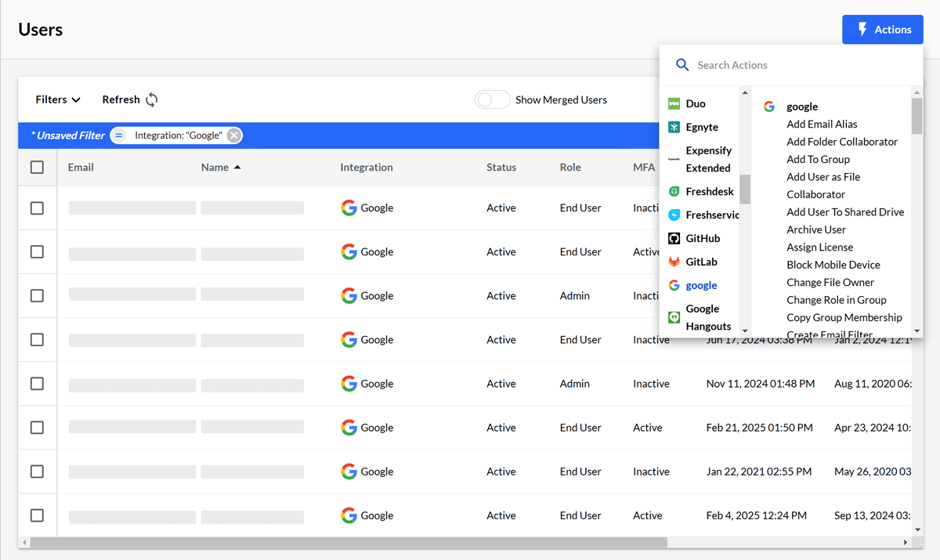This screenshot has height=560, width=940.
Task: Choose Archive User from the actions list
Action: 816,229
